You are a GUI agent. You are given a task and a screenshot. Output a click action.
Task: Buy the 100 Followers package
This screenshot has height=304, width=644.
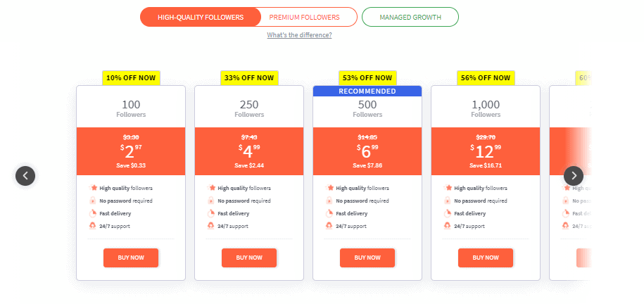point(131,258)
